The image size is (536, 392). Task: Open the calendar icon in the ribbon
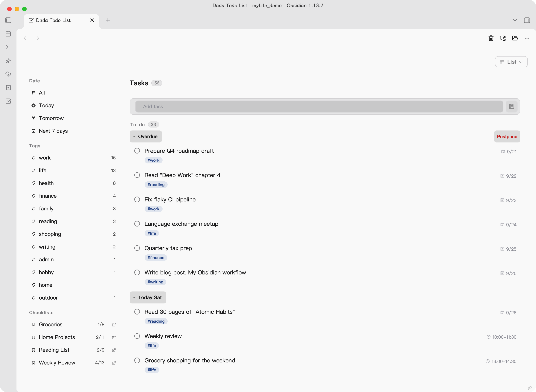8,34
